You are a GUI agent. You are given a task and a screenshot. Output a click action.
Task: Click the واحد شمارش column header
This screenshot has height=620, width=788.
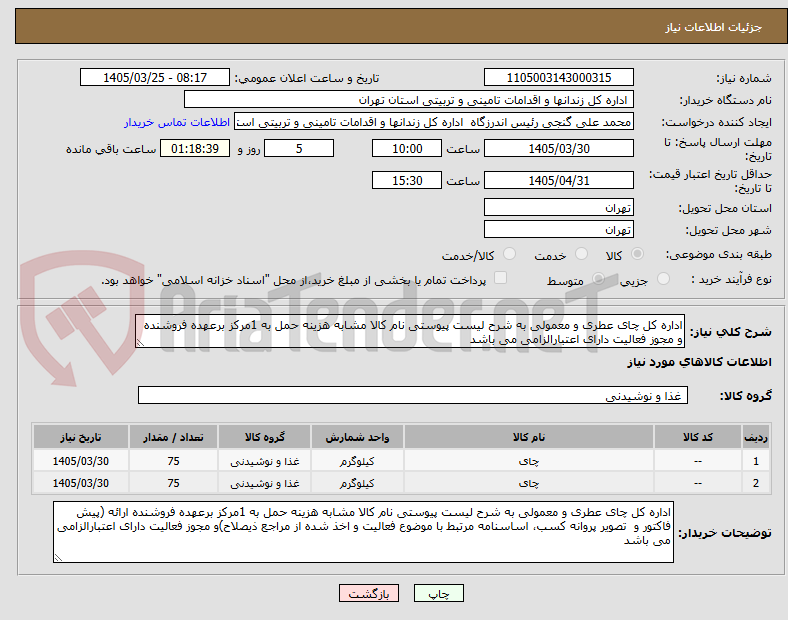coord(357,437)
